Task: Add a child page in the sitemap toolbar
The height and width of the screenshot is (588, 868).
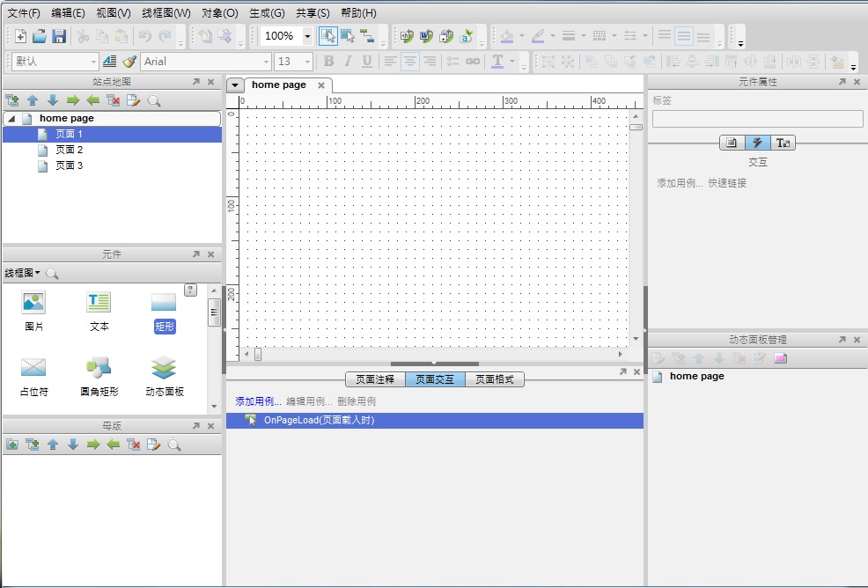Action: coord(12,100)
